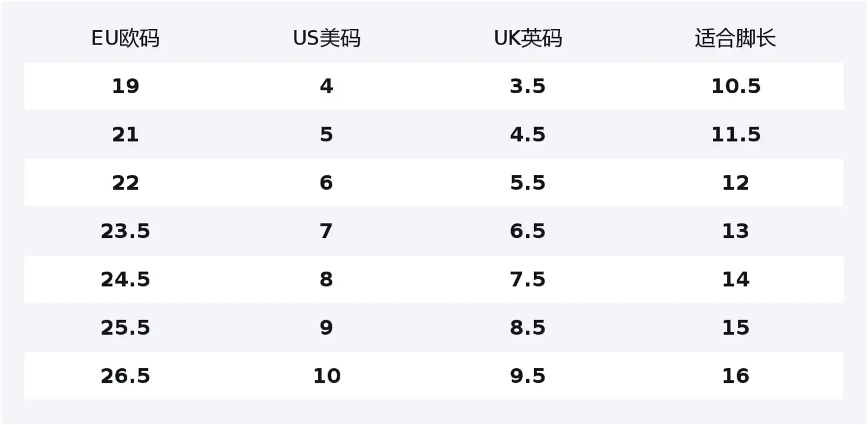This screenshot has width=868, height=425.
Task: Click the US美码 column header
Action: pyautogui.click(x=326, y=39)
